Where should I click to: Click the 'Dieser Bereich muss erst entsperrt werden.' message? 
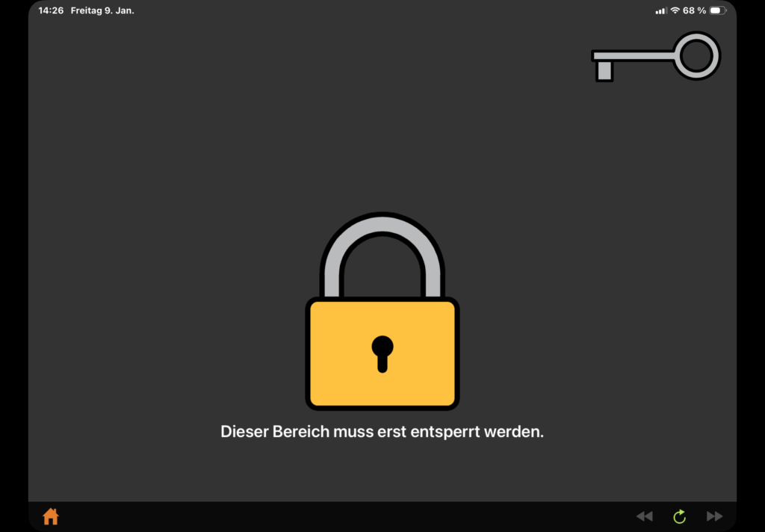pyautogui.click(x=382, y=431)
